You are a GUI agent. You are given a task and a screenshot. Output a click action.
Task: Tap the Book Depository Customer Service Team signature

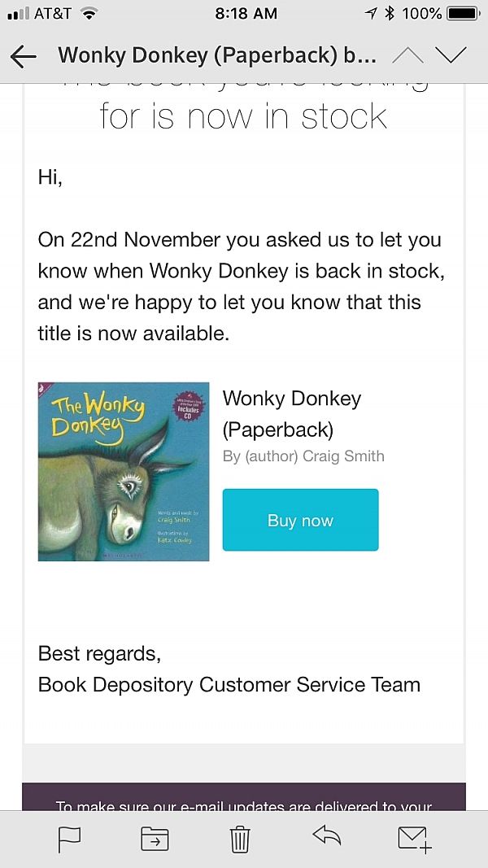229,685
